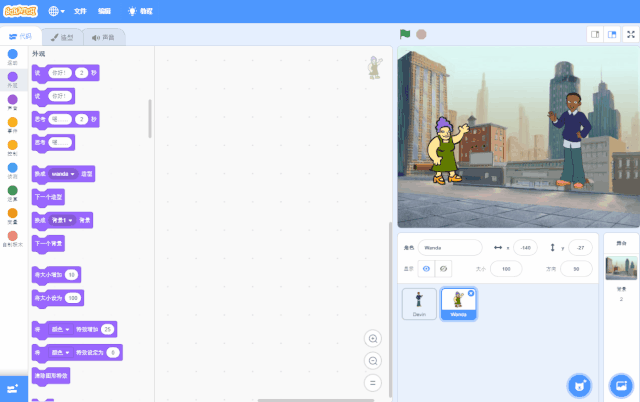Open the language globe menu
The height and width of the screenshot is (402, 640).
pyautogui.click(x=56, y=11)
